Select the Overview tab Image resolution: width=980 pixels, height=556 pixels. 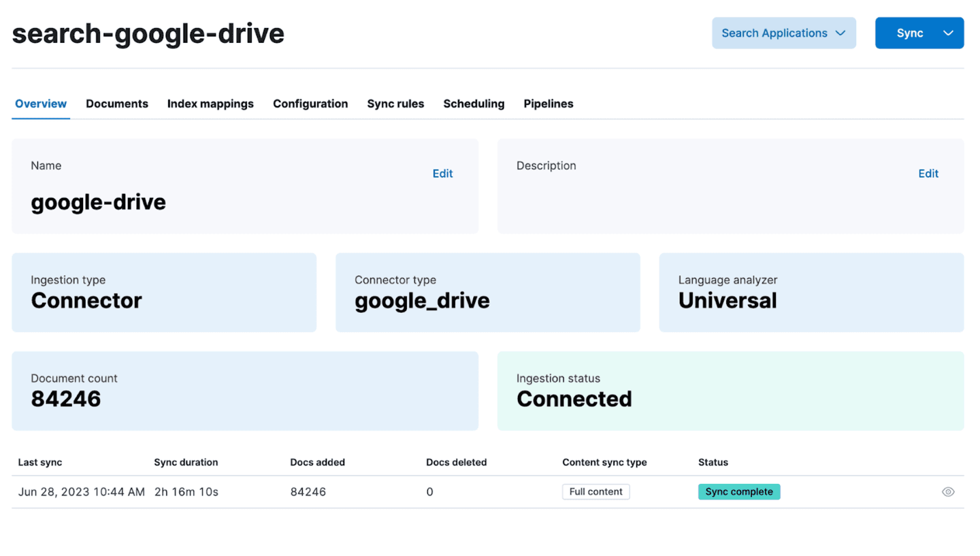coord(40,103)
